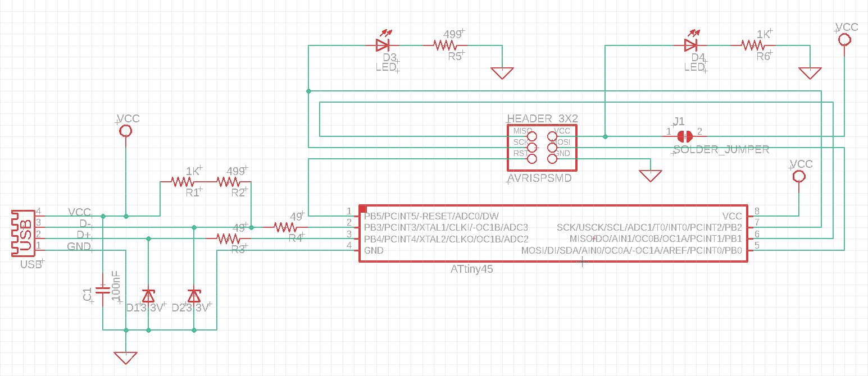Click the 1K value above R1
Screen dimensions: 868x376
(x=193, y=171)
